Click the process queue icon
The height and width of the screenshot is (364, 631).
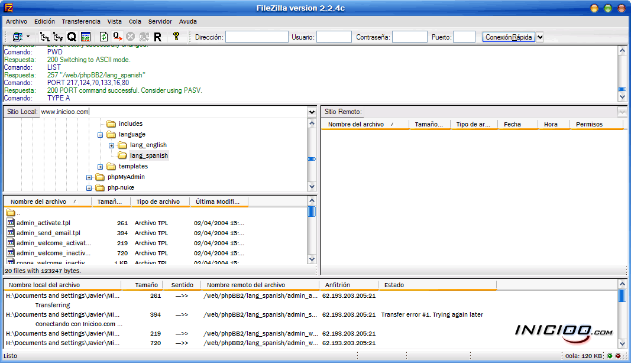(x=118, y=37)
